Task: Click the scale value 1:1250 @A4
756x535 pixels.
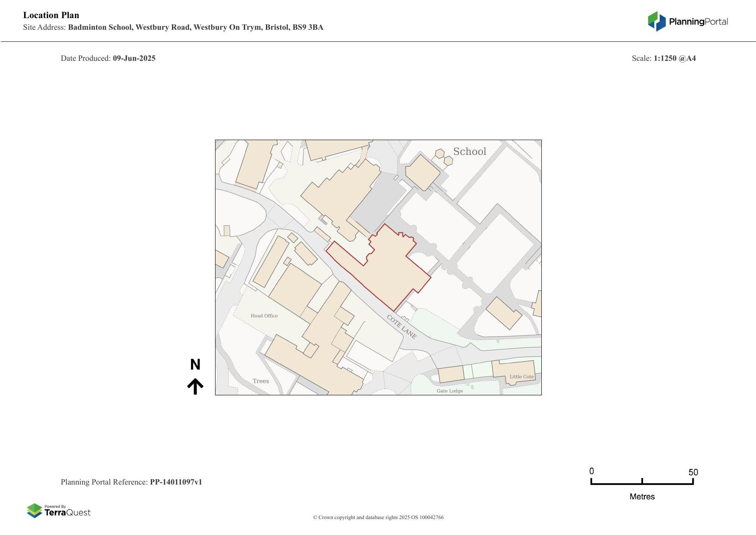Action: pos(675,58)
